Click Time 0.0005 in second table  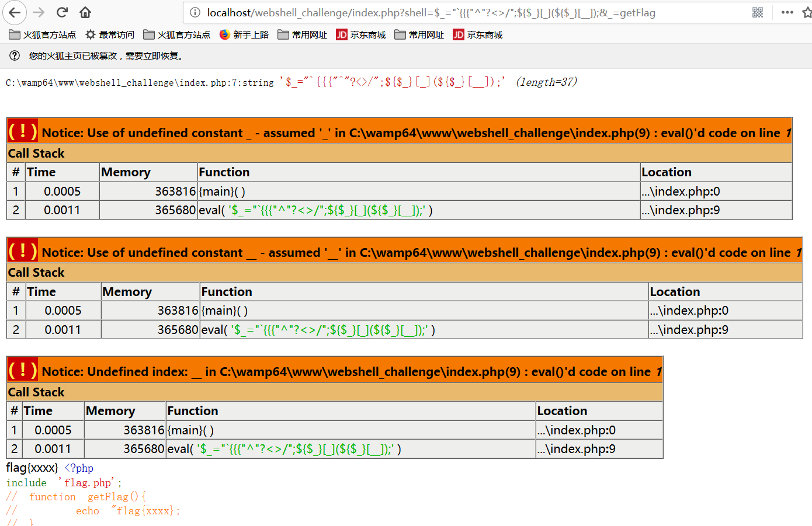tap(63, 311)
